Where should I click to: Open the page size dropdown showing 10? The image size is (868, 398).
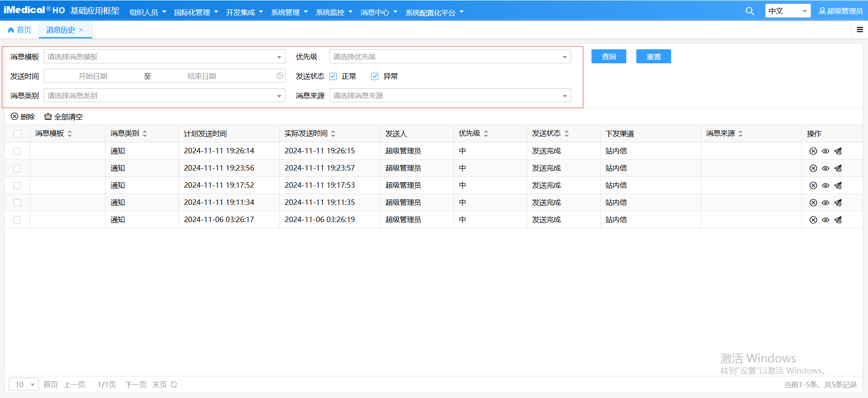tap(24, 384)
